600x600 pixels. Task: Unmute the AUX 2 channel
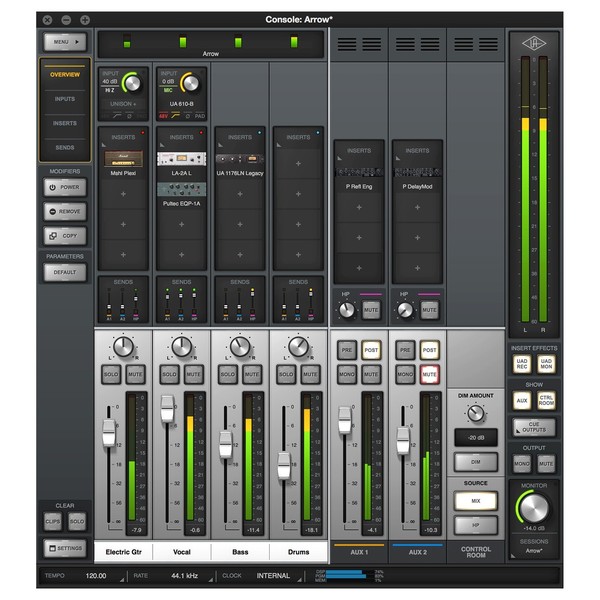point(429,374)
